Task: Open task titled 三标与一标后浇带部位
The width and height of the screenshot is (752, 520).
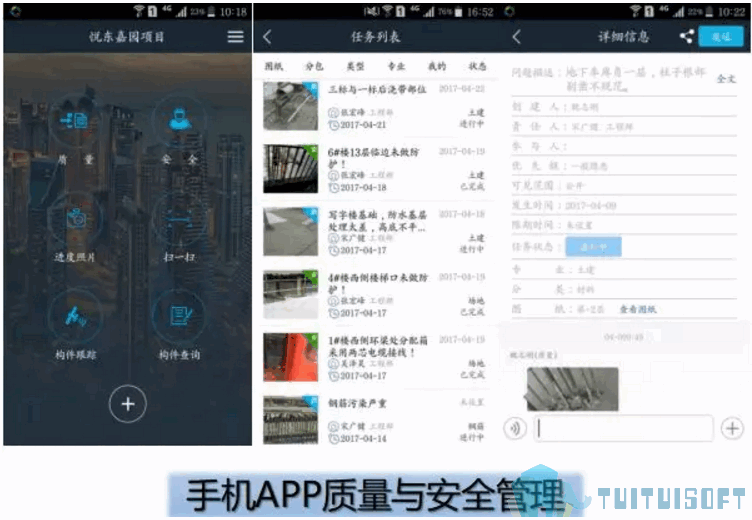Action: (377, 89)
